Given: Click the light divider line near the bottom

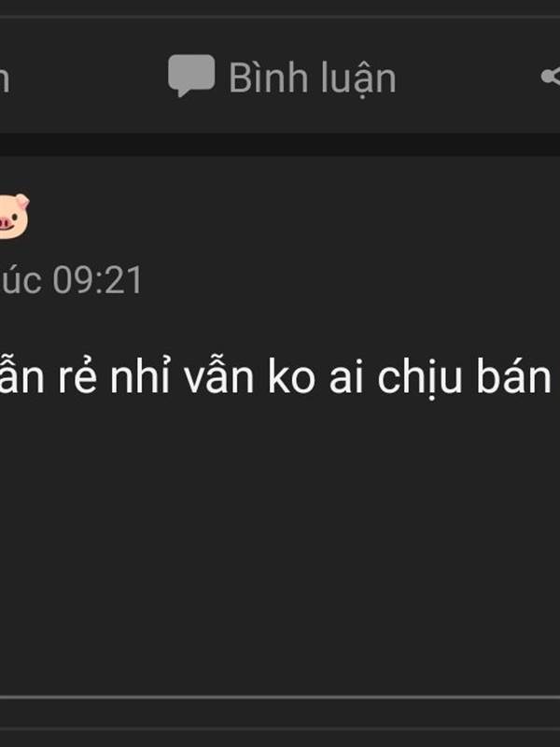Looking at the screenshot, I should [280, 697].
